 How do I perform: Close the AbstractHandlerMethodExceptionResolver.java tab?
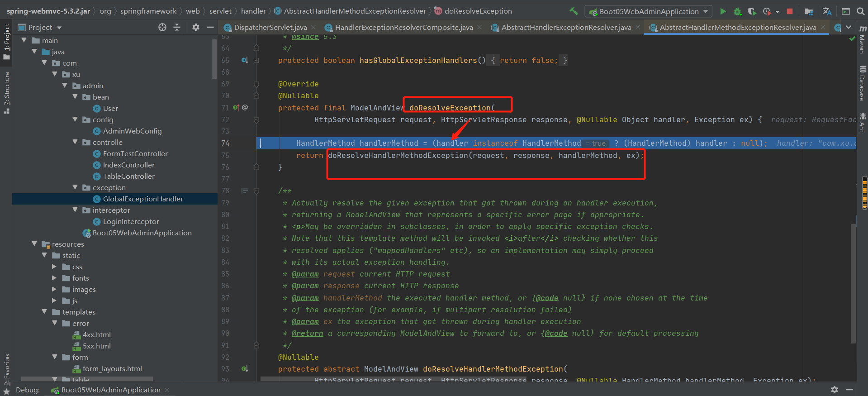[823, 28]
